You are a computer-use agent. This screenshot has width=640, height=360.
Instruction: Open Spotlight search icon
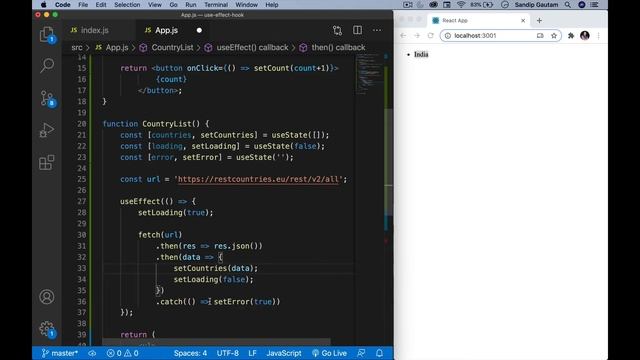tap(568, 5)
